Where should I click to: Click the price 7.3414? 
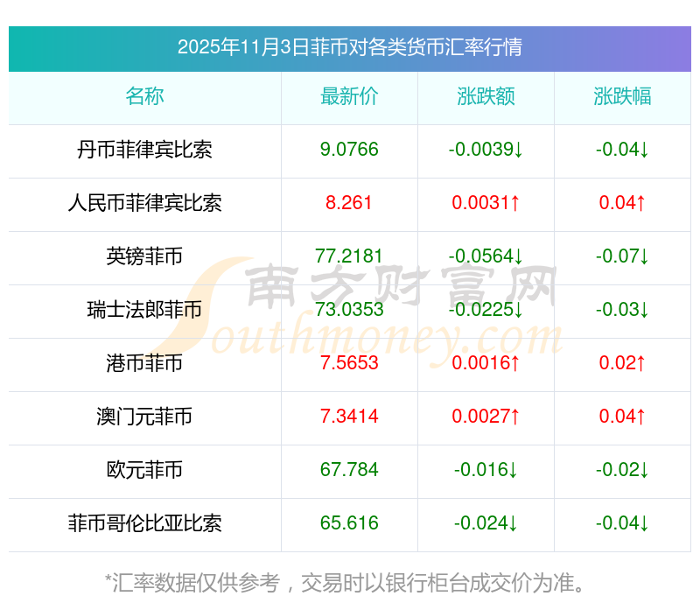pyautogui.click(x=349, y=417)
